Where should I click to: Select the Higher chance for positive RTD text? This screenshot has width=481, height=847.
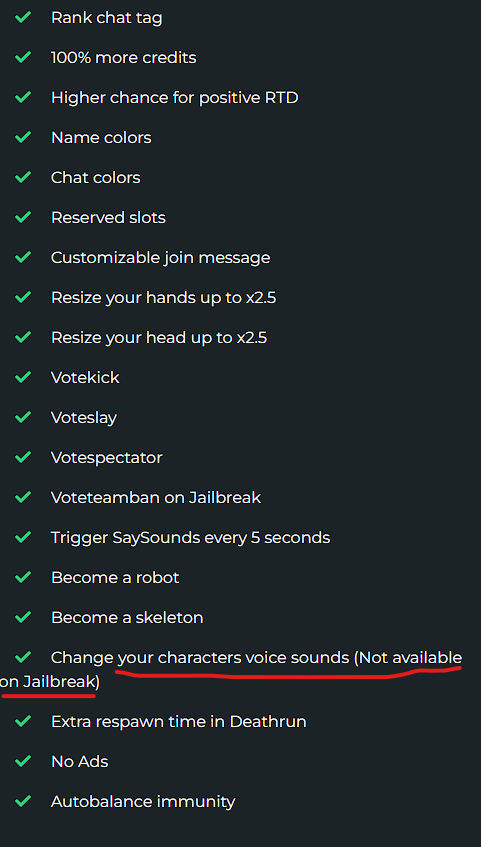(x=175, y=98)
